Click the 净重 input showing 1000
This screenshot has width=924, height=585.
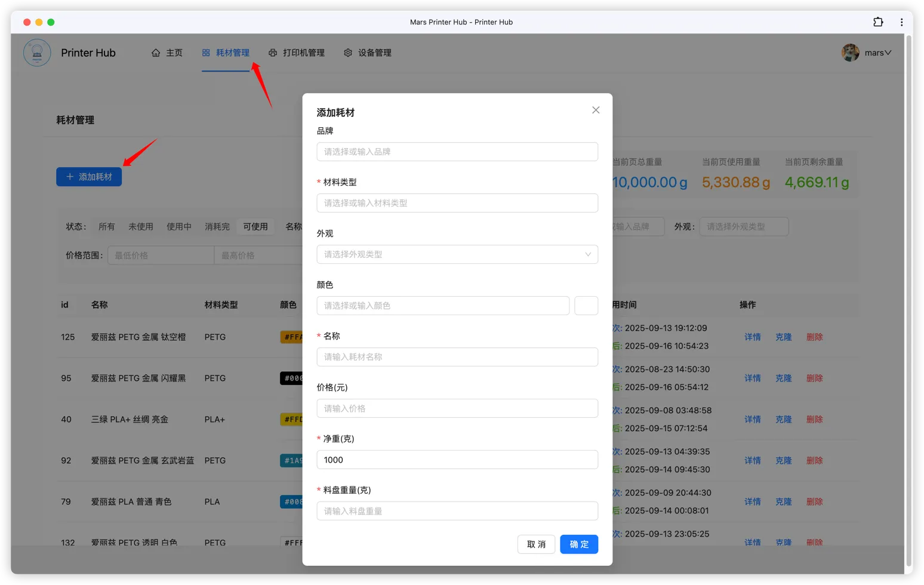point(457,460)
